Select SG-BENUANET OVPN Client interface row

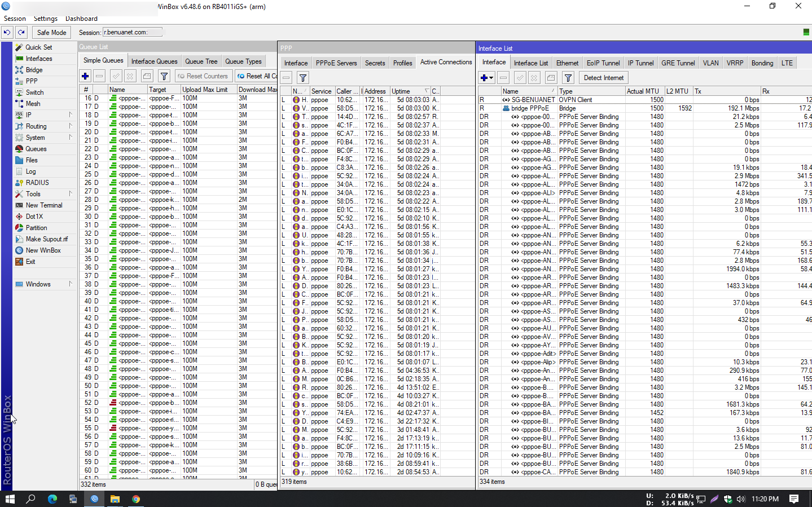click(x=645, y=100)
